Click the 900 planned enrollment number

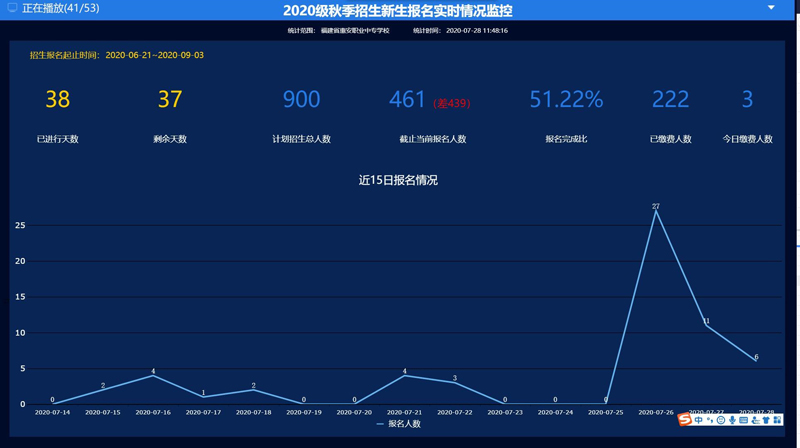(x=301, y=99)
